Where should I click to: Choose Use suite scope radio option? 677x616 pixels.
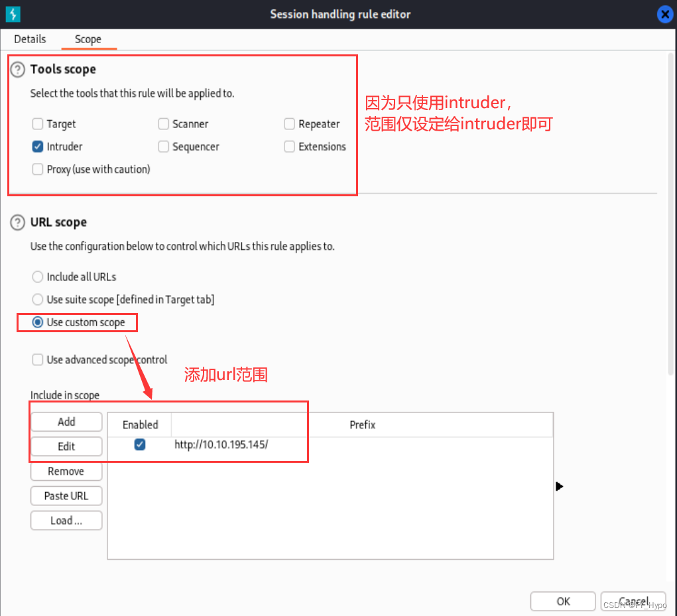click(38, 300)
